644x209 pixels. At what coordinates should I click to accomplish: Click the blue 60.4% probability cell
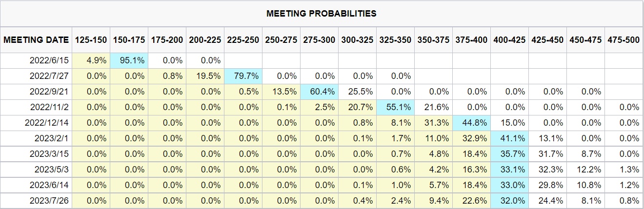319,92
